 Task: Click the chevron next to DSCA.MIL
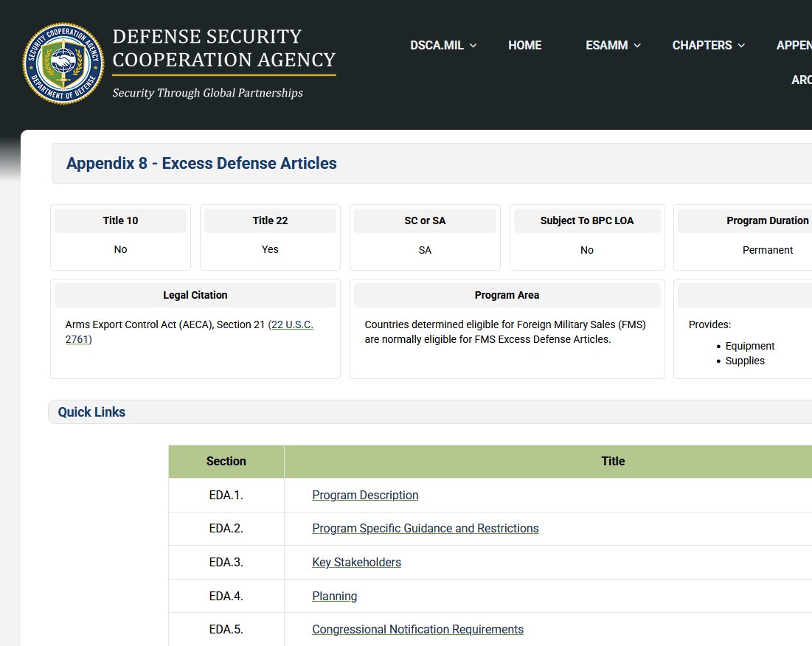pos(473,46)
